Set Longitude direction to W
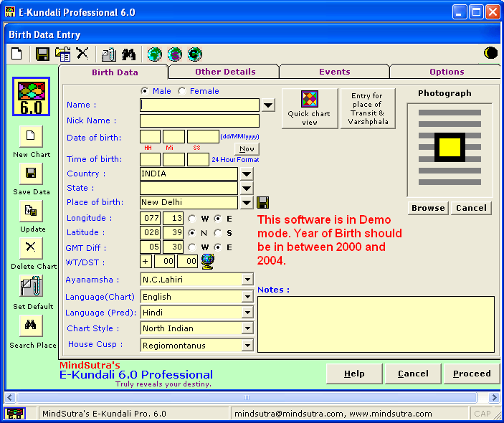The image size is (504, 423). (192, 219)
